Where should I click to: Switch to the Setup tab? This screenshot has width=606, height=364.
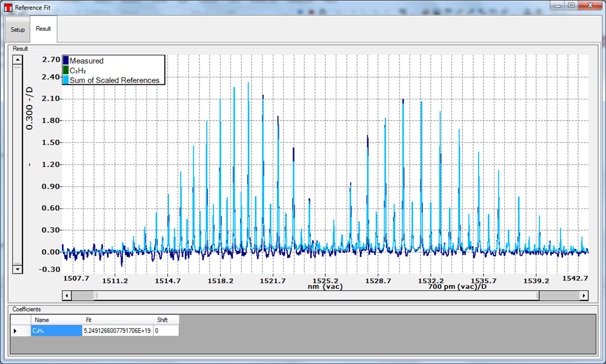(x=18, y=29)
